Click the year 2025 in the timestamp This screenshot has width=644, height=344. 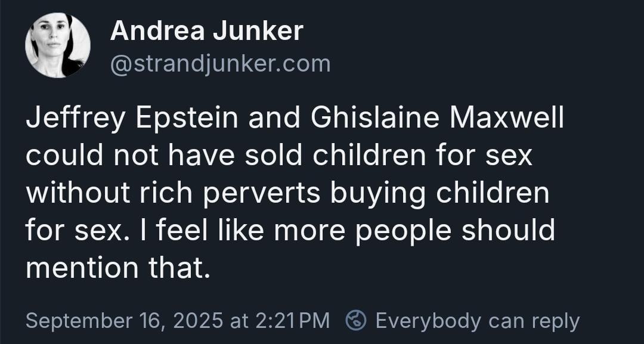click(197, 321)
